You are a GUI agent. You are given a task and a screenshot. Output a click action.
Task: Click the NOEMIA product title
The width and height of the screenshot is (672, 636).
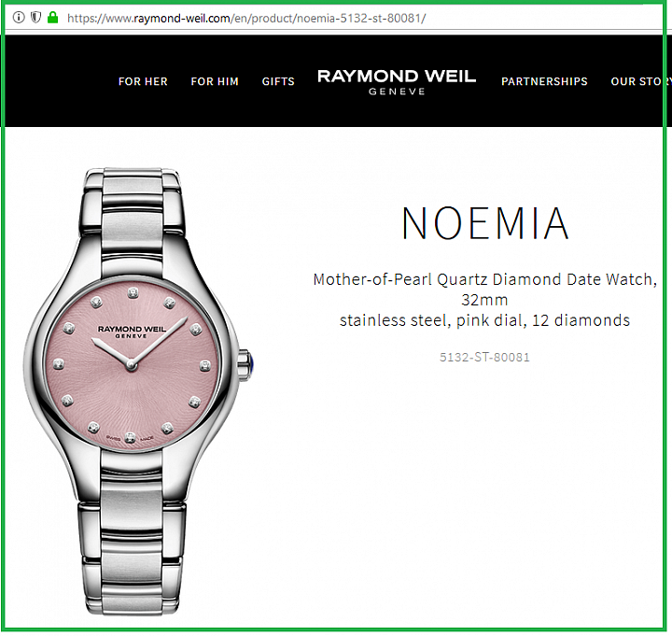[485, 223]
